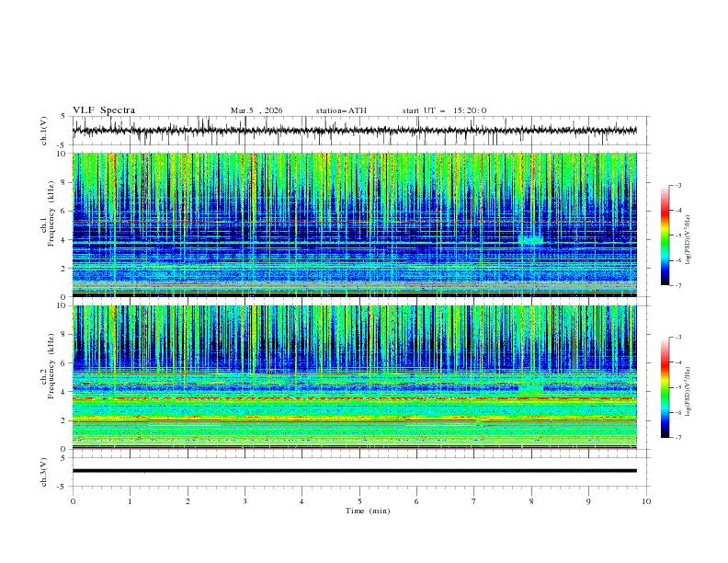Click inside the ch.2 spectrogram panel
Viewport: 728px width, 563px height.
click(354, 377)
